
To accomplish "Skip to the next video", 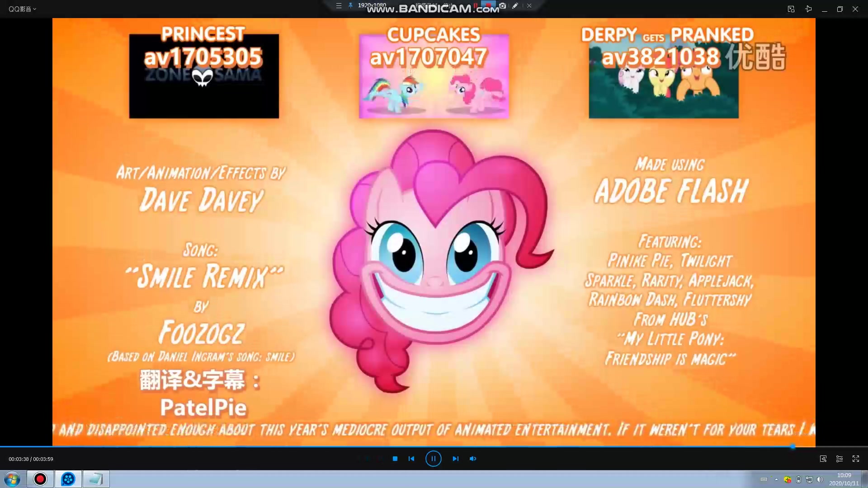I will point(455,459).
